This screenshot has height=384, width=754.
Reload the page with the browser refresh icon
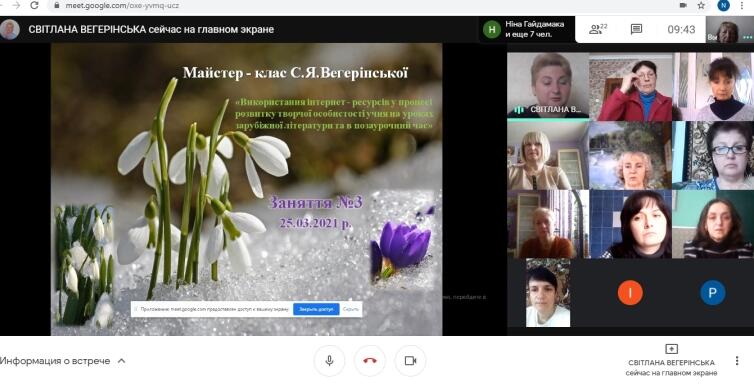coord(34,5)
